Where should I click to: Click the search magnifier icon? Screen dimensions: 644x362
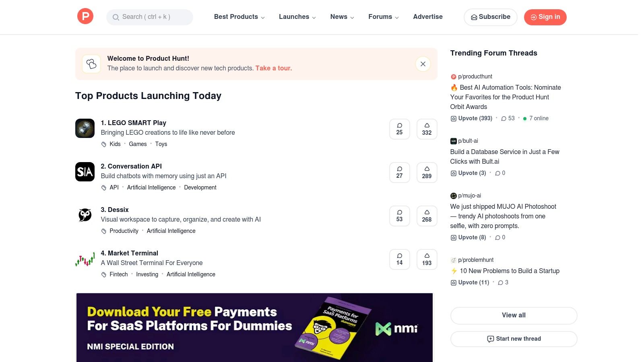pyautogui.click(x=116, y=17)
